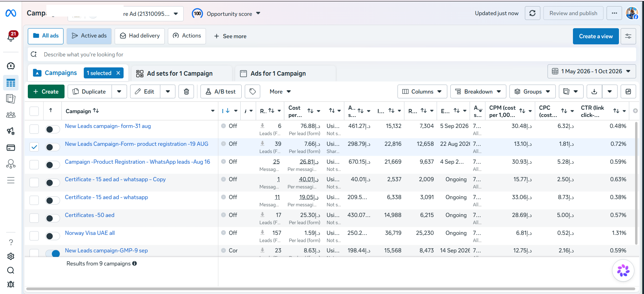The width and height of the screenshot is (644, 294).
Task: Open the Campaign column header dropdown arrow
Action: coord(213,111)
